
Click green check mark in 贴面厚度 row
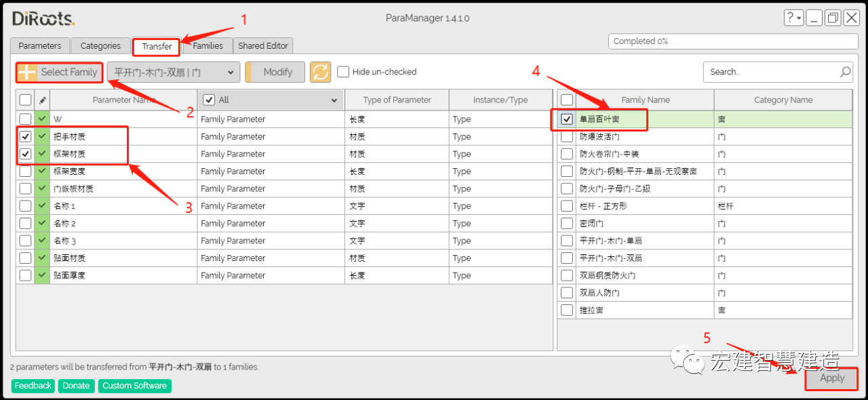coord(42,276)
